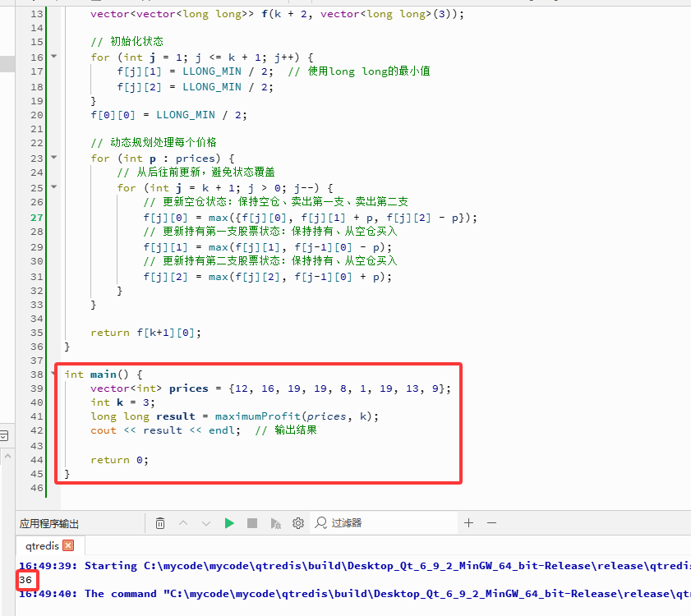691x616 pixels.
Task: Click the 'prices' variable declaration on line 39
Action: point(189,388)
